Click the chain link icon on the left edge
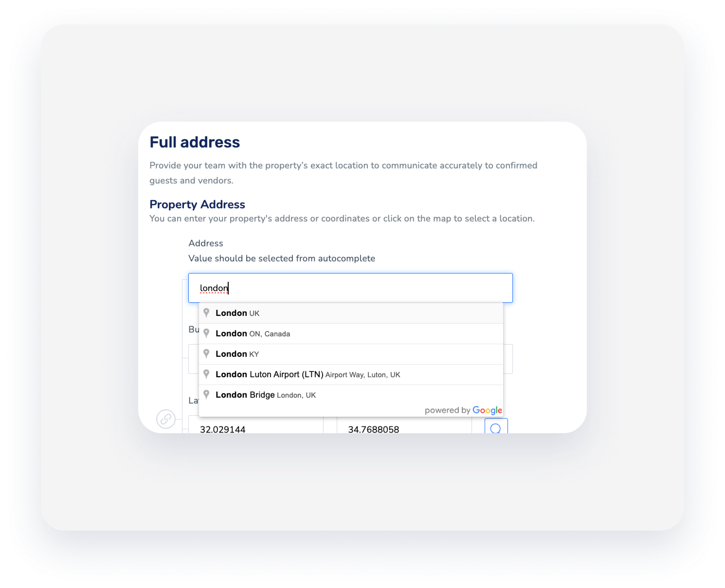This screenshot has width=725, height=588. 166,419
